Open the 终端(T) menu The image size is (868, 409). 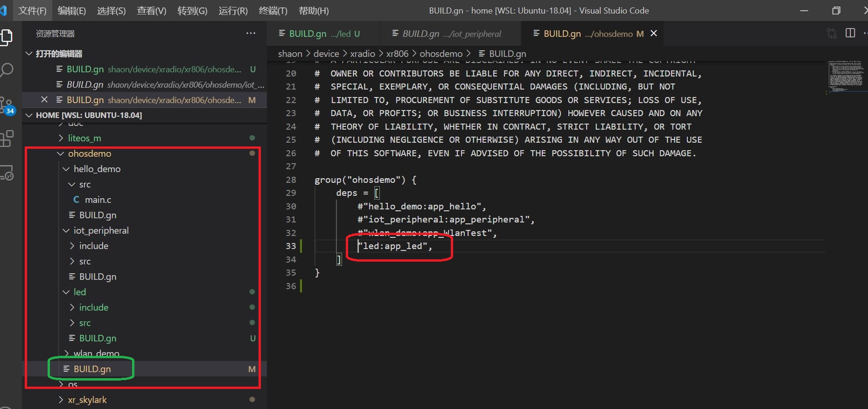[x=273, y=10]
